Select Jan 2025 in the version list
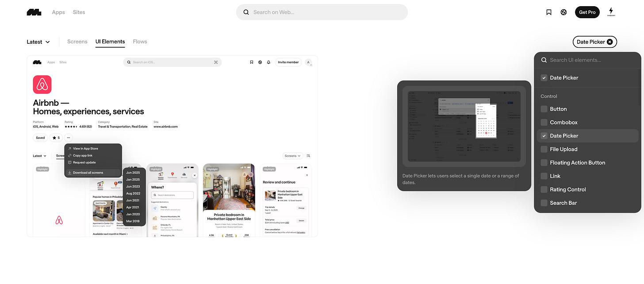This screenshot has width=644, height=284. click(134, 180)
